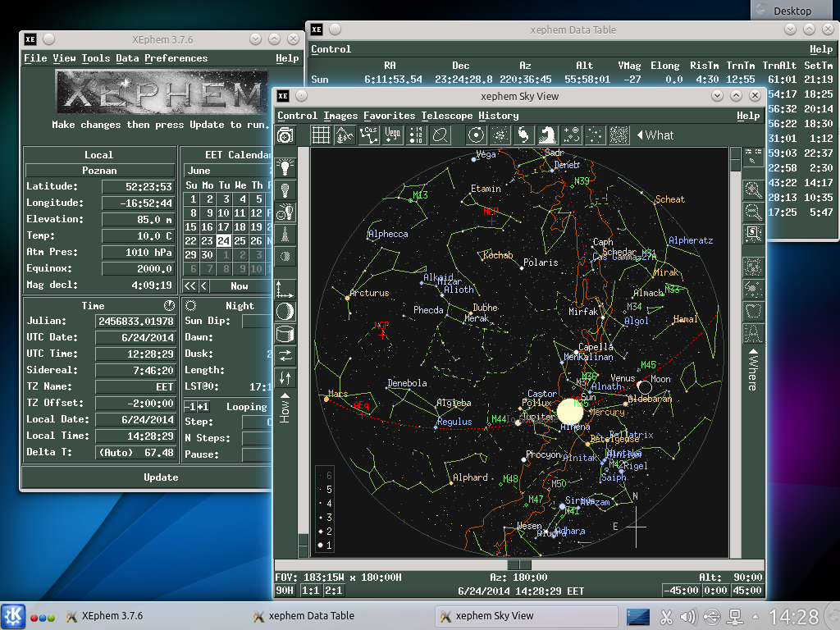Click the Latitude value 52:23:53

tap(138, 186)
